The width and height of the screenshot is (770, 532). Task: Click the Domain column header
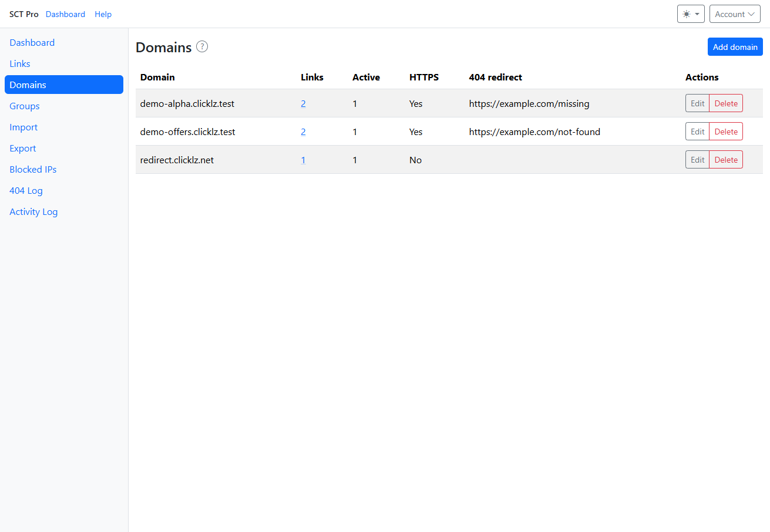coord(157,77)
